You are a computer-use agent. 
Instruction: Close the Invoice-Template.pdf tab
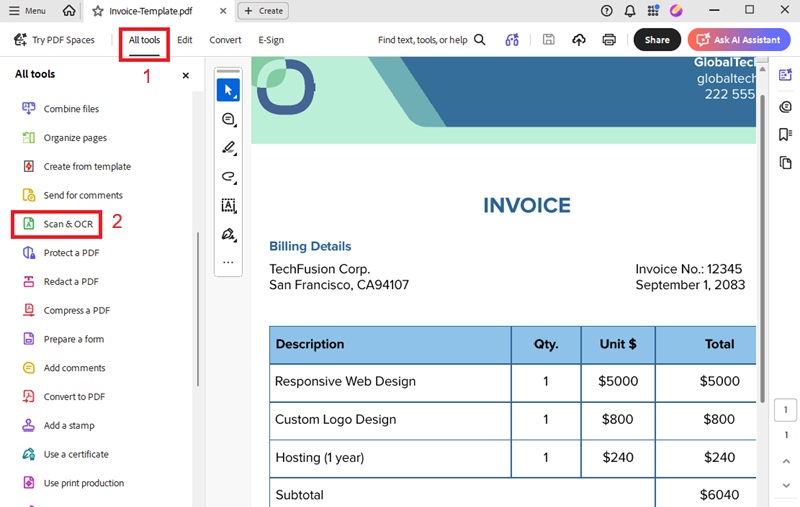pos(223,11)
